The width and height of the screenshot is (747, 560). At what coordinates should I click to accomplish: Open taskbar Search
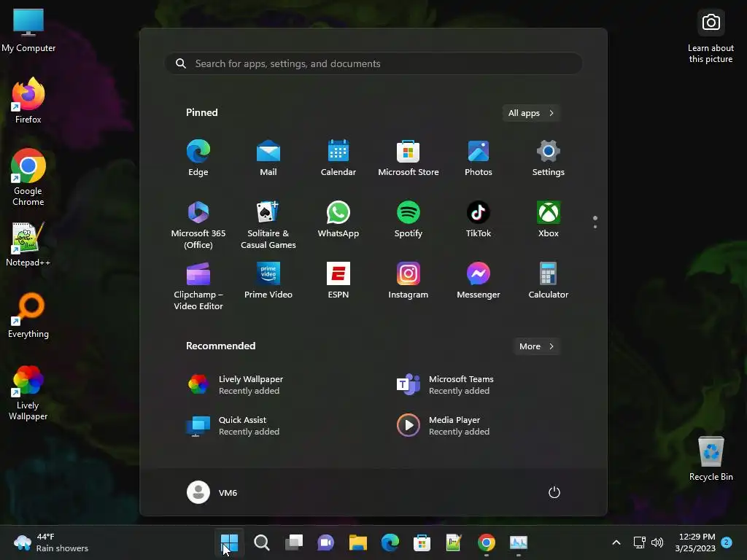click(x=262, y=542)
